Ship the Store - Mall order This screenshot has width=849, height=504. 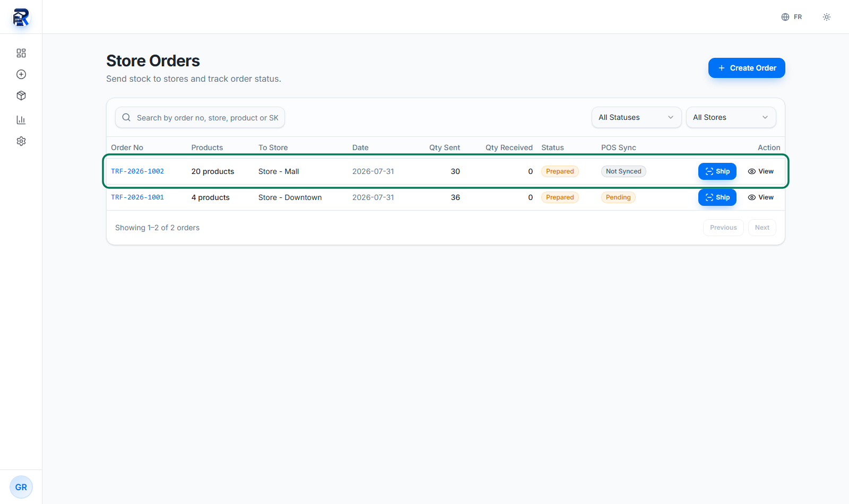(x=717, y=171)
